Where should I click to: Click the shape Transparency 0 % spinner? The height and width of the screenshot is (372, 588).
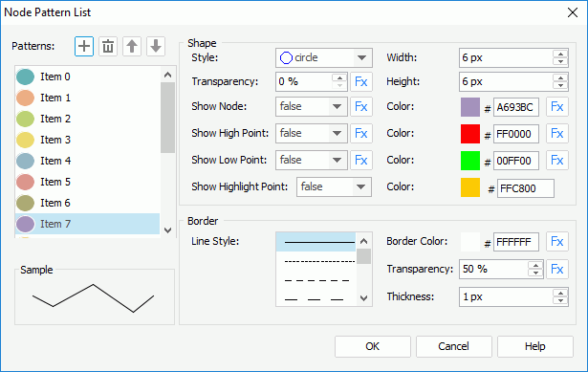(339, 81)
